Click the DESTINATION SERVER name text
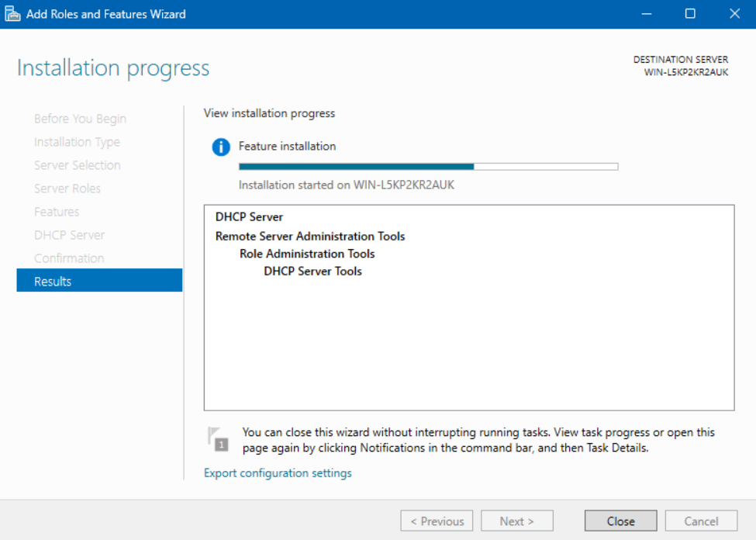Viewport: 756px width, 540px height. 685,72
